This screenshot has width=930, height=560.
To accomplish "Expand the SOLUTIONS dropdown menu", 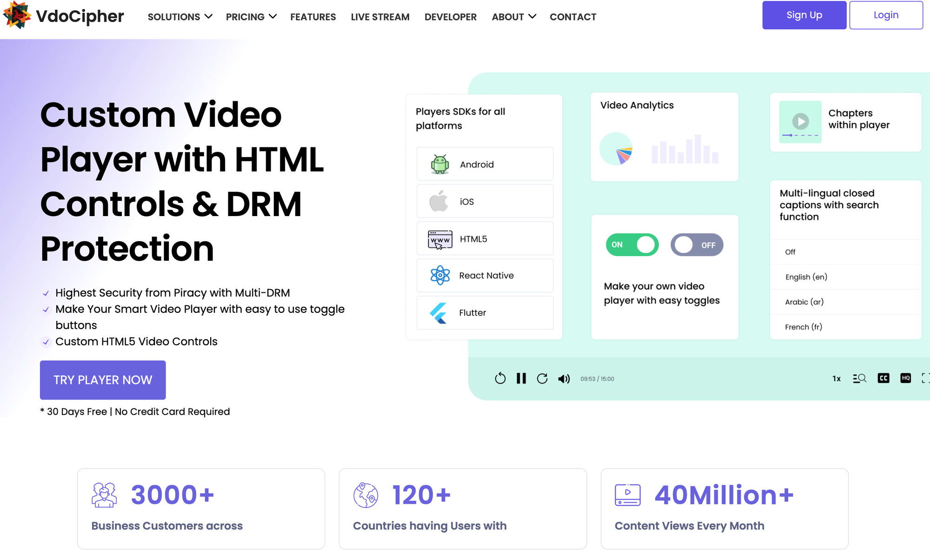I will click(180, 17).
